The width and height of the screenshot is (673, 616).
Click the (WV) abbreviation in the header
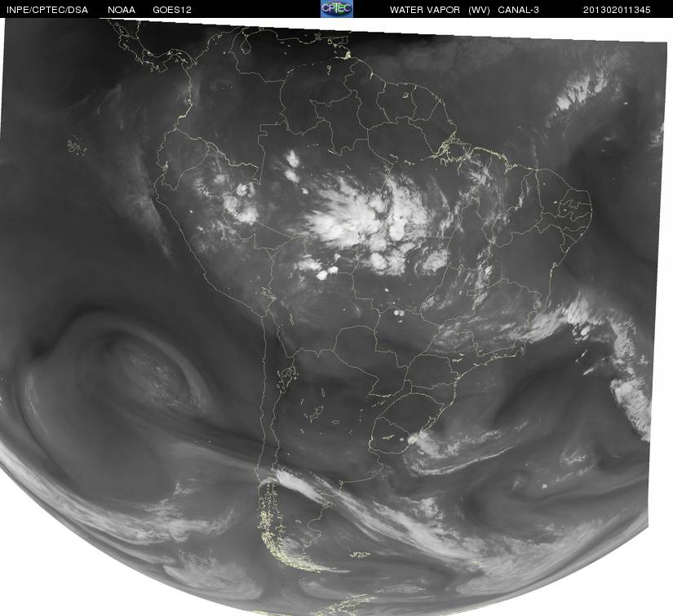tap(479, 10)
